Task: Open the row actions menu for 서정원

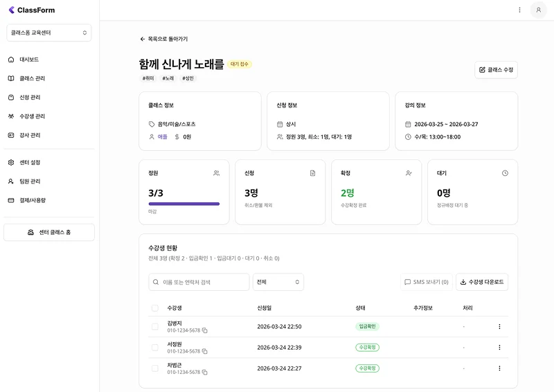Action: [499, 348]
